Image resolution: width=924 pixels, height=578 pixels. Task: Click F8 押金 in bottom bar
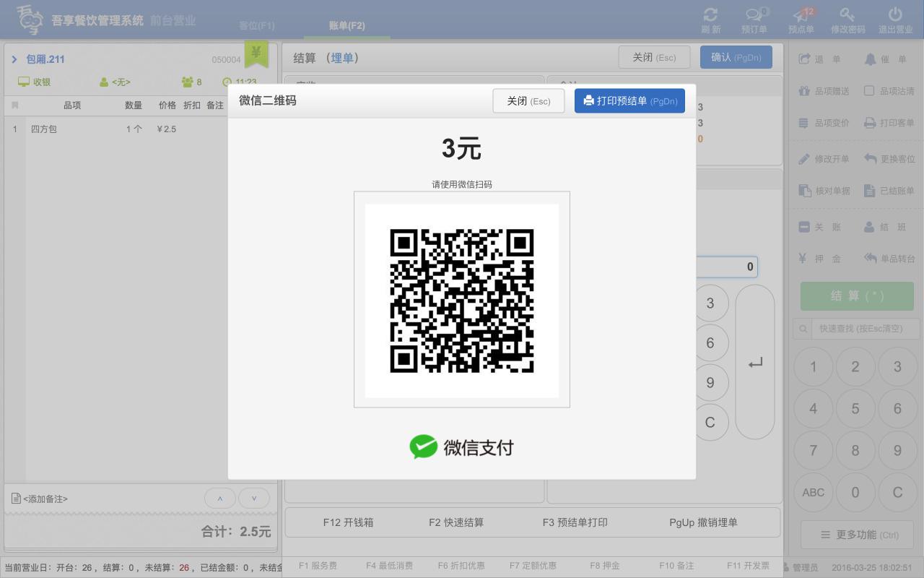(x=605, y=566)
